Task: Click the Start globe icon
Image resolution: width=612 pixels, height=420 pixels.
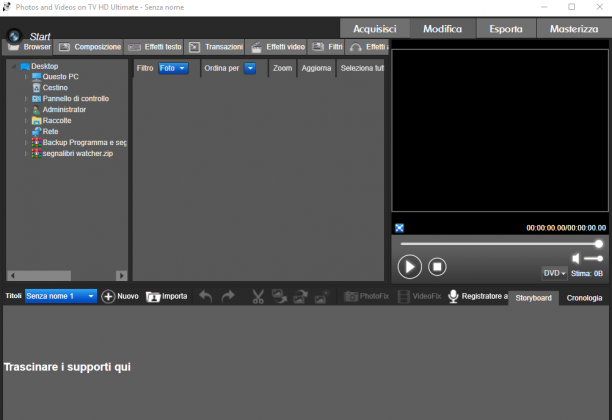Action: pyautogui.click(x=14, y=36)
